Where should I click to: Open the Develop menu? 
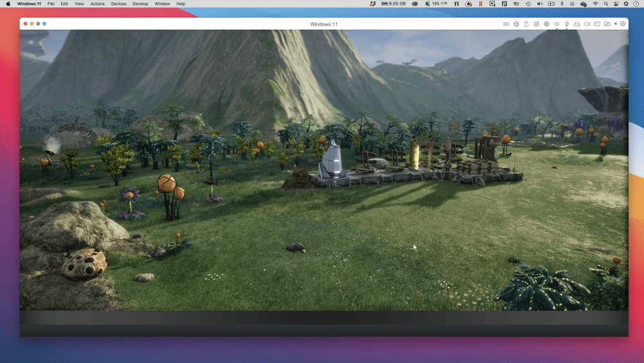pyautogui.click(x=140, y=4)
